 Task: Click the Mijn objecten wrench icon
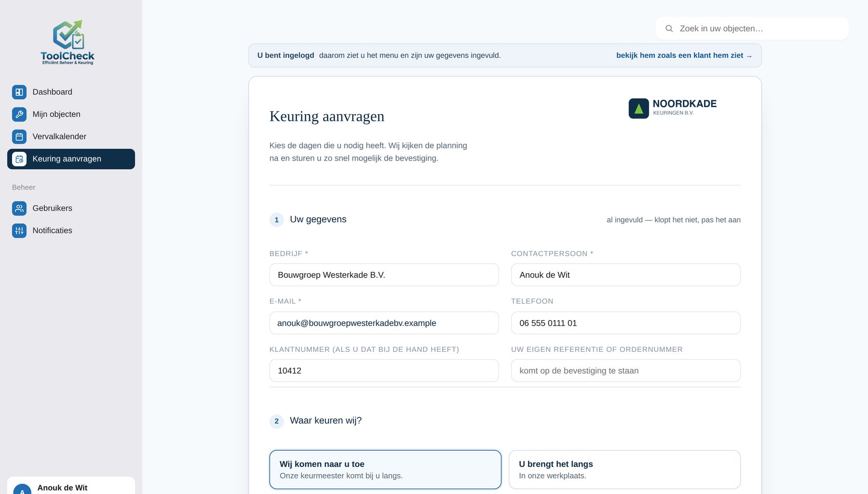(x=19, y=114)
